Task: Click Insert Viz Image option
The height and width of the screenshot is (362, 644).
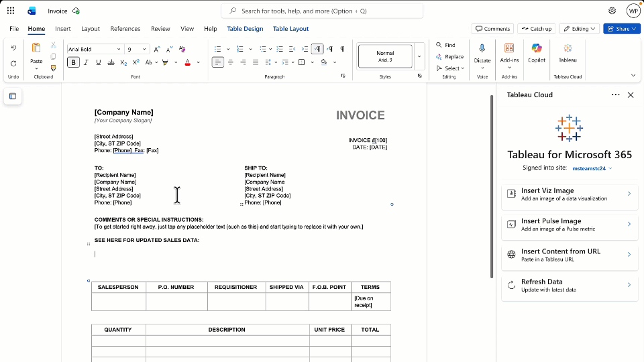Action: 570,194
